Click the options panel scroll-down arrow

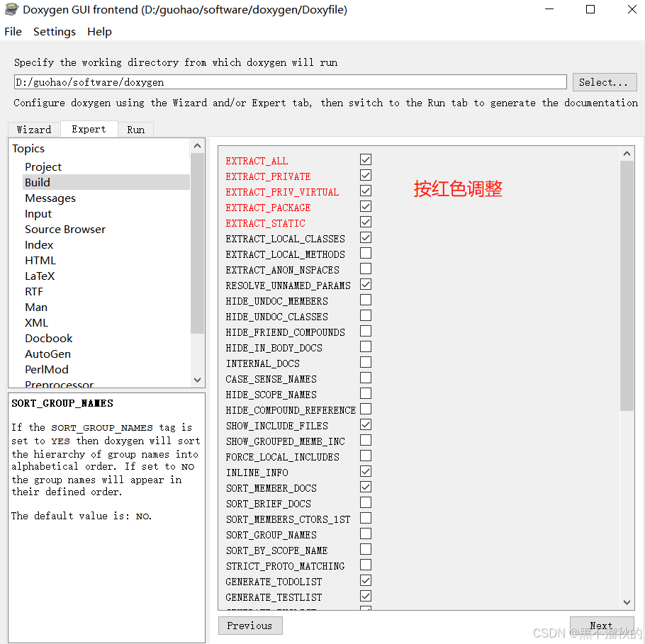(627, 602)
